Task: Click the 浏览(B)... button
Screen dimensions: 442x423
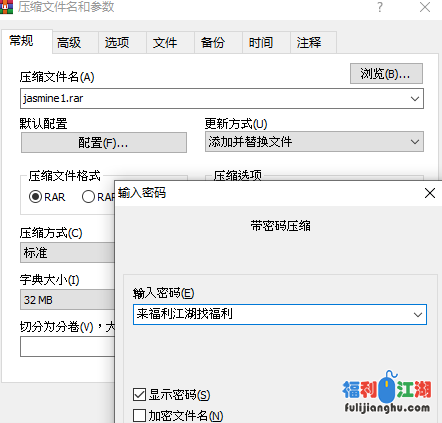Action: tap(386, 74)
